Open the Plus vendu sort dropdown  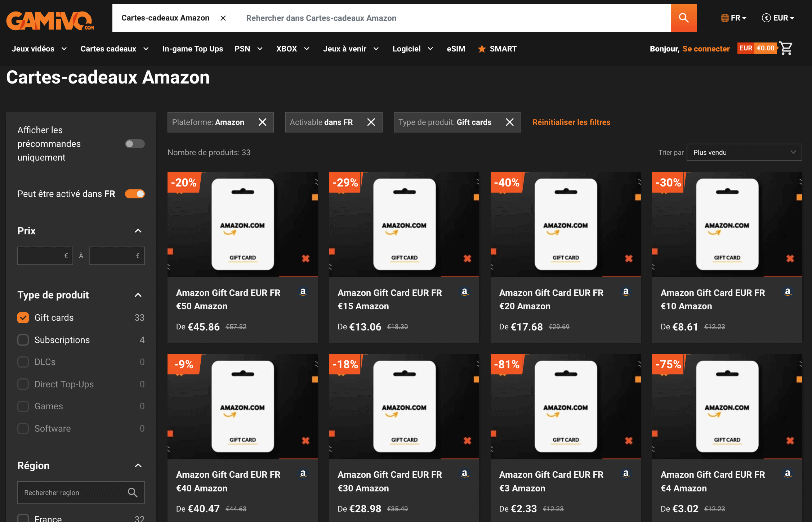744,152
